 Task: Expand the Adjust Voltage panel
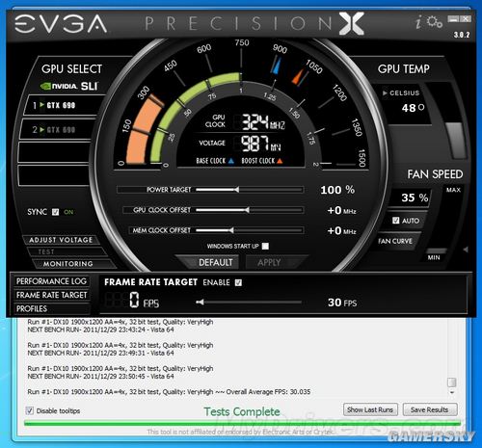point(61,240)
